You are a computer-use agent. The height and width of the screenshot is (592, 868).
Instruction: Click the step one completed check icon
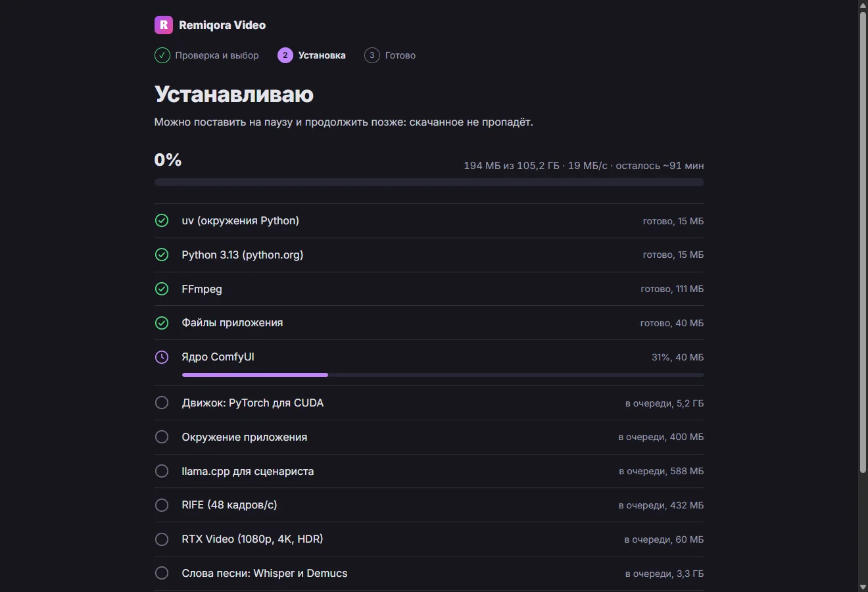coord(162,55)
